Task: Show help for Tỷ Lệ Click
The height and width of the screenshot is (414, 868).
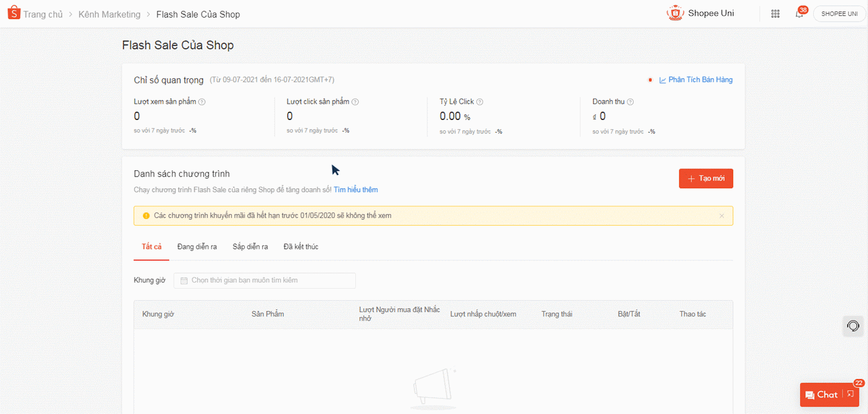Action: click(480, 102)
